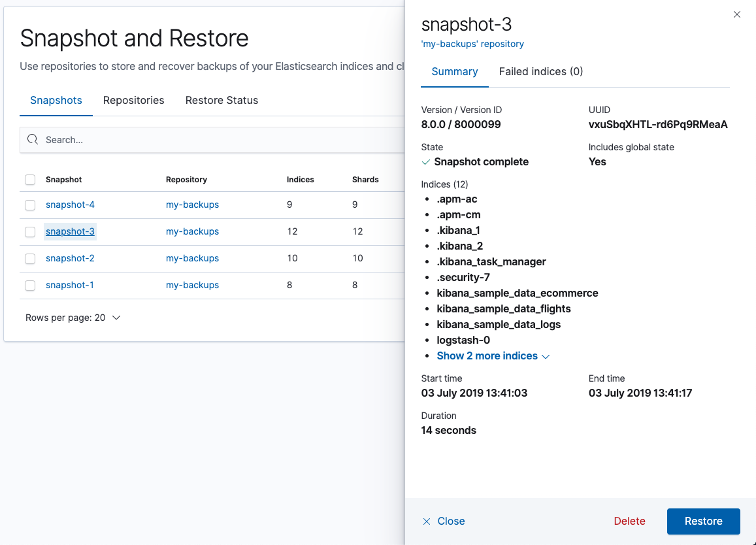Image resolution: width=756 pixels, height=545 pixels.
Task: Click the search magnifier icon
Action: pyautogui.click(x=33, y=139)
